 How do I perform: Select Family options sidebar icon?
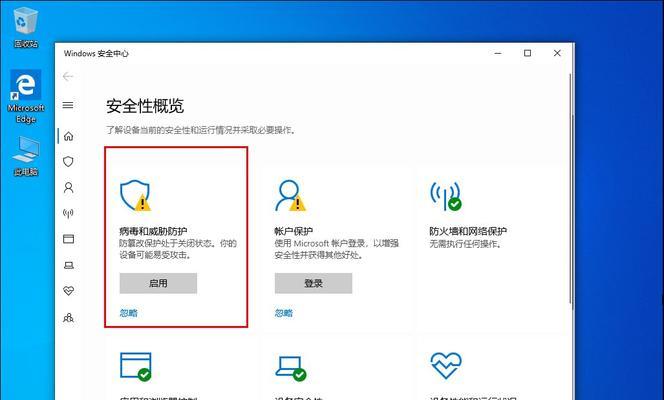[68, 317]
